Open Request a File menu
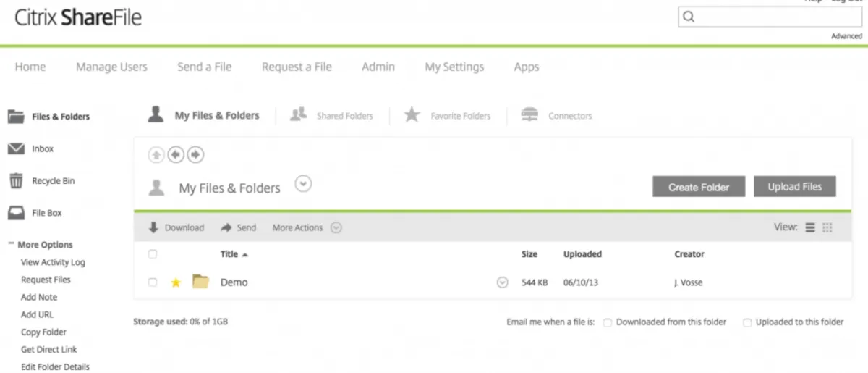 pyautogui.click(x=297, y=67)
